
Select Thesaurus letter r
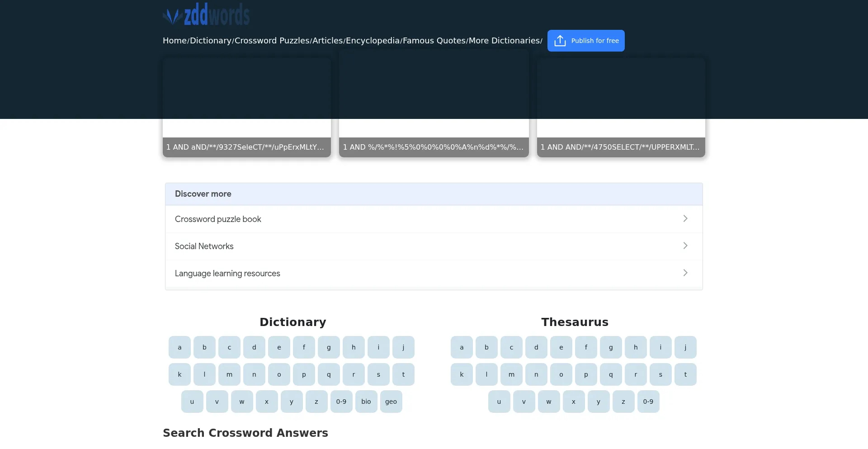click(636, 374)
